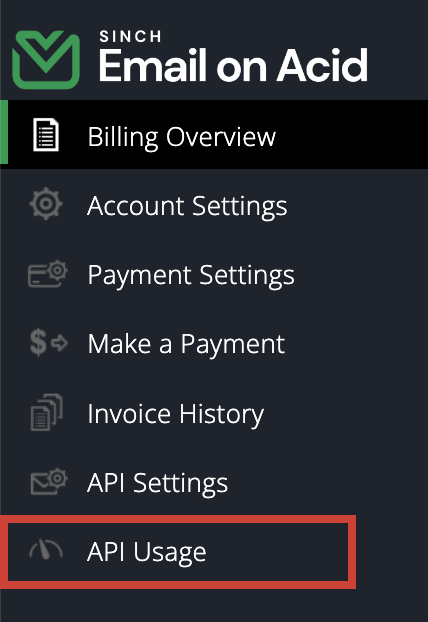428x622 pixels.
Task: Click the green envelope logo icon
Action: tap(46, 60)
